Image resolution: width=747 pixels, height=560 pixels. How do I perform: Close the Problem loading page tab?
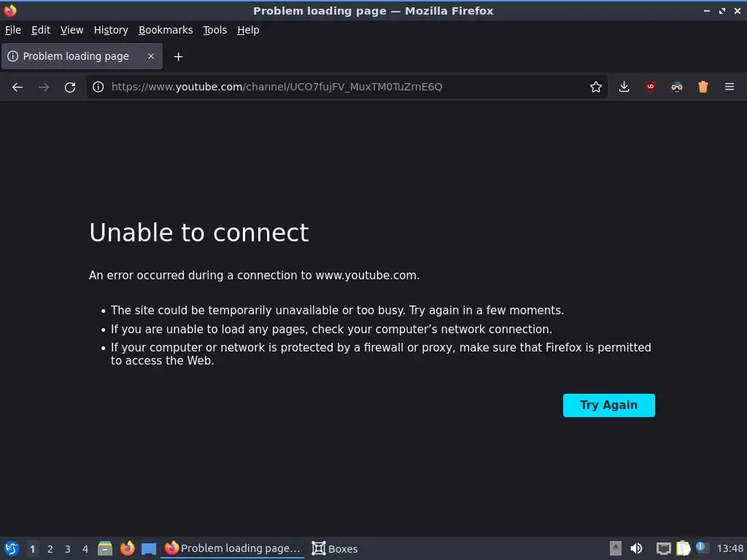coord(151,56)
